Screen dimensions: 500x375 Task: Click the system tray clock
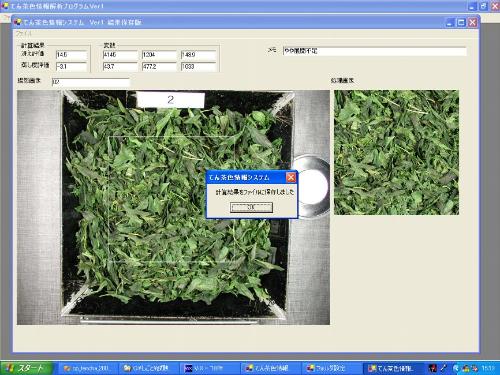tap(488, 368)
